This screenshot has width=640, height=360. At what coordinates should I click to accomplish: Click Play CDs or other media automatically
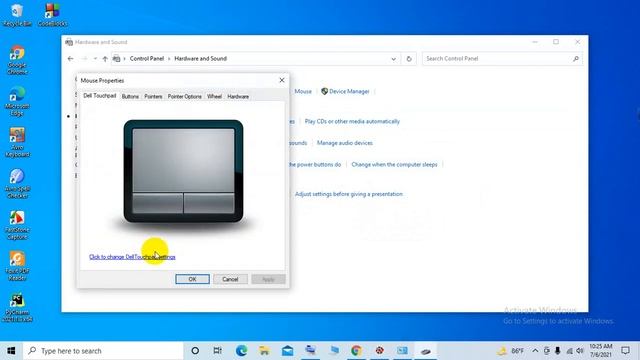[x=352, y=121]
